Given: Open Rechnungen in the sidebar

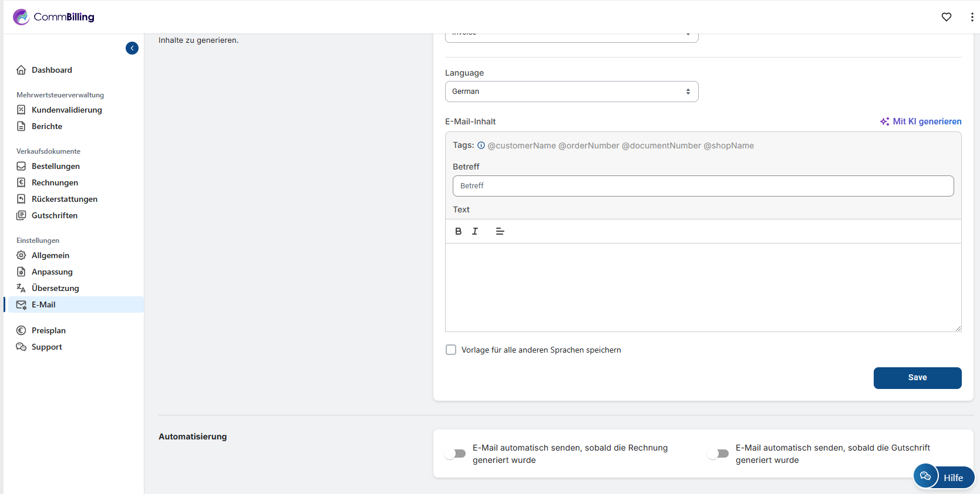Looking at the screenshot, I should 55,182.
